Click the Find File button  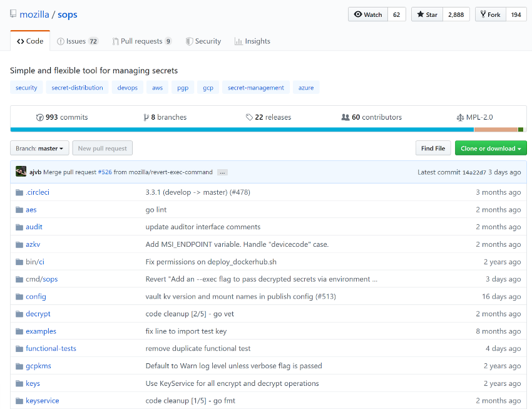pos(433,148)
